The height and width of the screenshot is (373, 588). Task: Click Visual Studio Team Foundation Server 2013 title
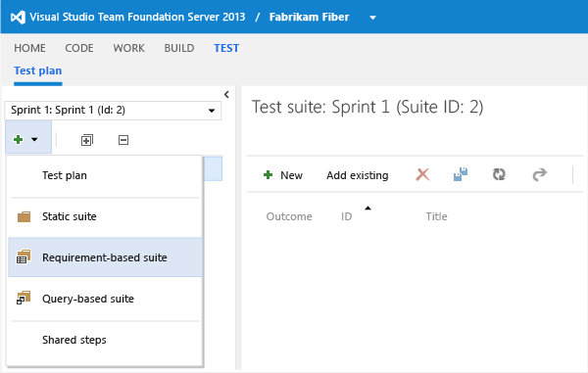pyautogui.click(x=137, y=18)
